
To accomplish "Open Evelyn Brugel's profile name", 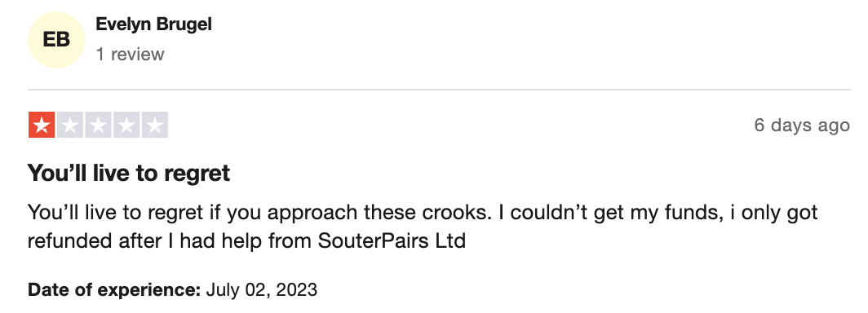I will (x=154, y=25).
